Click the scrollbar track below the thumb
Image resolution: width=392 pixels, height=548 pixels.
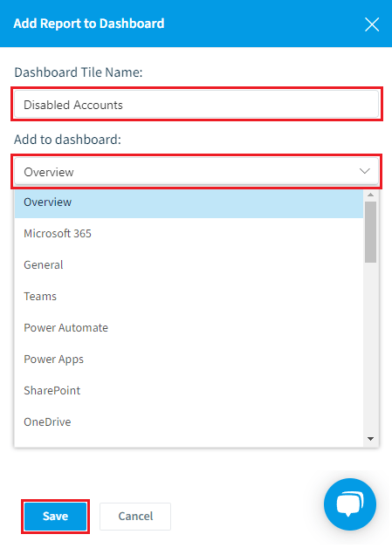click(x=371, y=348)
